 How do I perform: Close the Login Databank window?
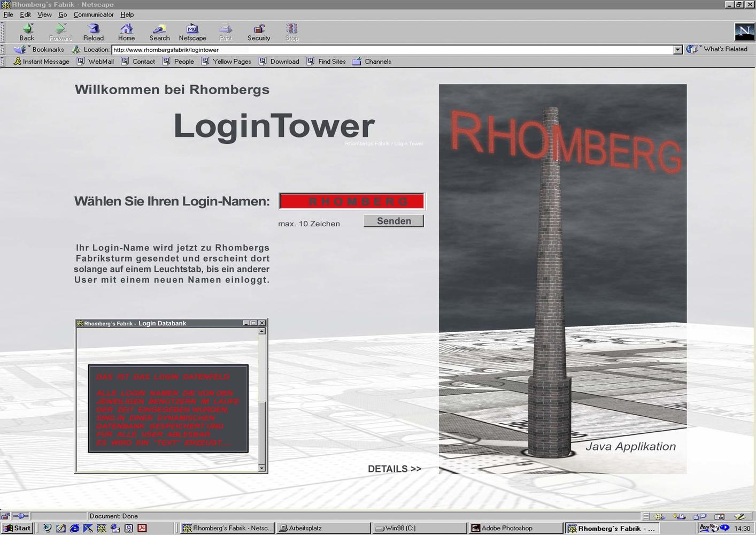pos(262,323)
